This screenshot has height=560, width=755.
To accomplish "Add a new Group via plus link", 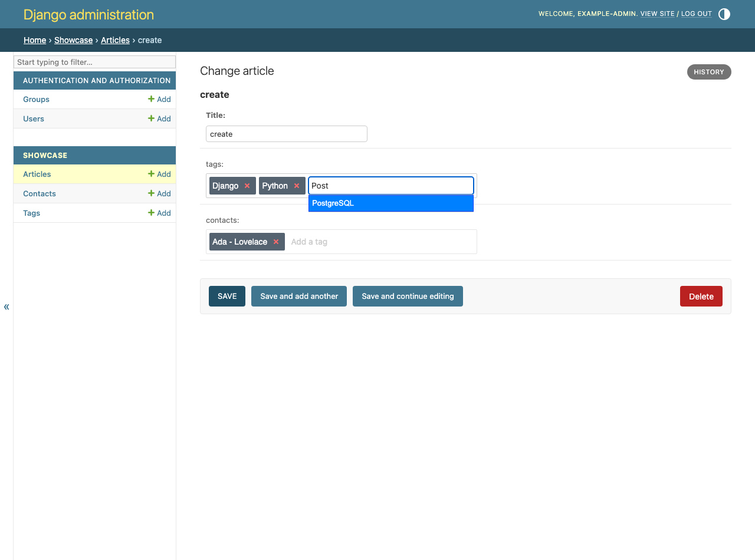I will [159, 99].
